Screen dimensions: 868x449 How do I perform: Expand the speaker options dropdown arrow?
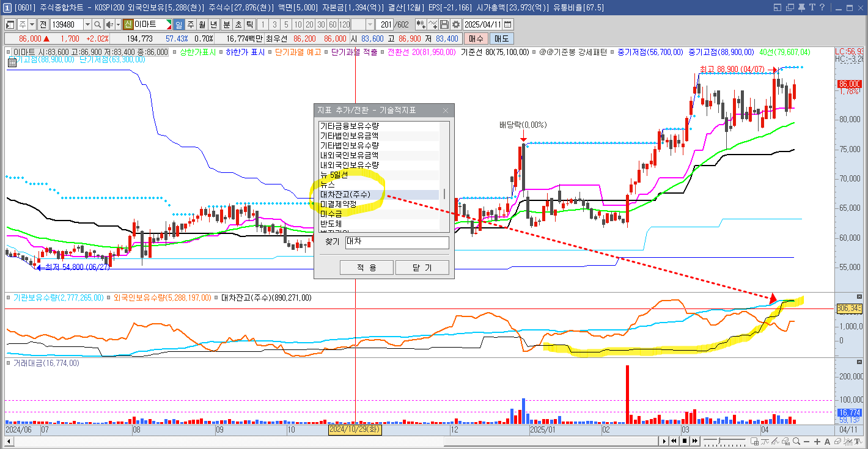(x=118, y=24)
